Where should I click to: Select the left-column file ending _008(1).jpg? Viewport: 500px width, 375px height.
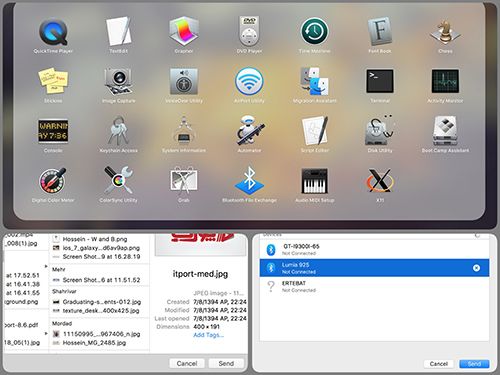click(21, 243)
